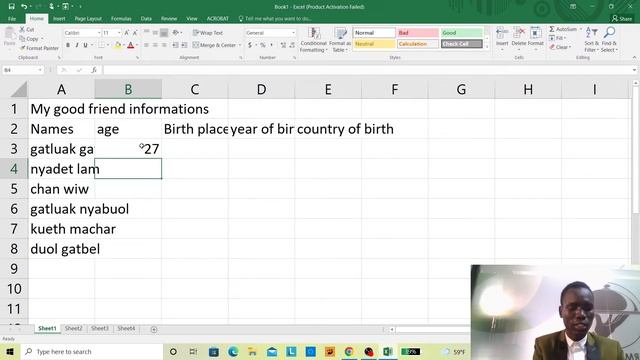This screenshot has height=360, width=640.
Task: Open the Calibri font name dropdown
Action: pyautogui.click(x=99, y=33)
